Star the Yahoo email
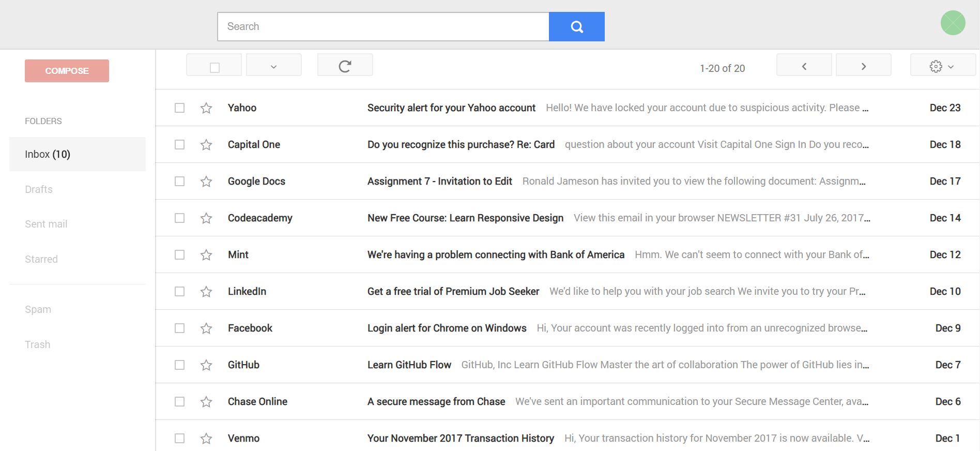Image resolution: width=980 pixels, height=451 pixels. pyautogui.click(x=206, y=108)
